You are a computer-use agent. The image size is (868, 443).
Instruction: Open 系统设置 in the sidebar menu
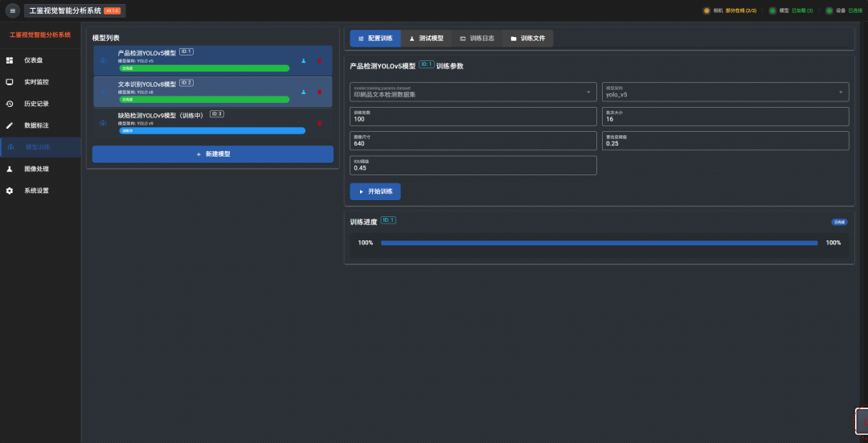point(41,191)
